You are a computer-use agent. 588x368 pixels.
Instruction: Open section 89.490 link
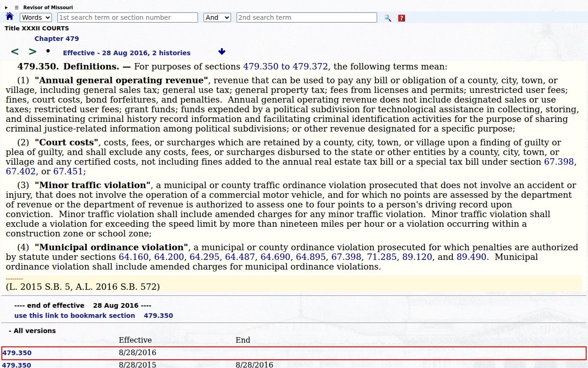[x=471, y=257]
